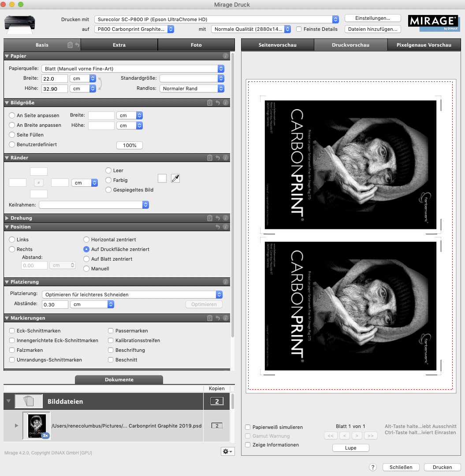The width and height of the screenshot is (465, 476).
Task: Collapse the Papier section
Action: coord(7,56)
